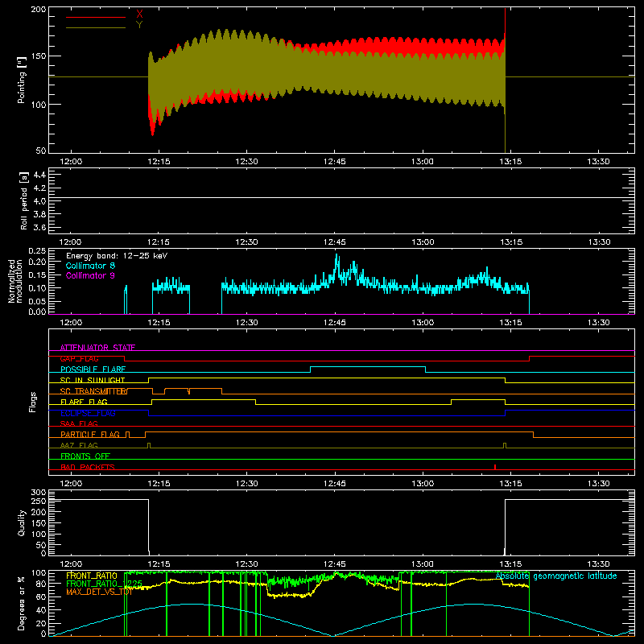This screenshot has width=644, height=644.
Task: Click the "FLARE_FLAG" flag label
Action: pos(84,402)
